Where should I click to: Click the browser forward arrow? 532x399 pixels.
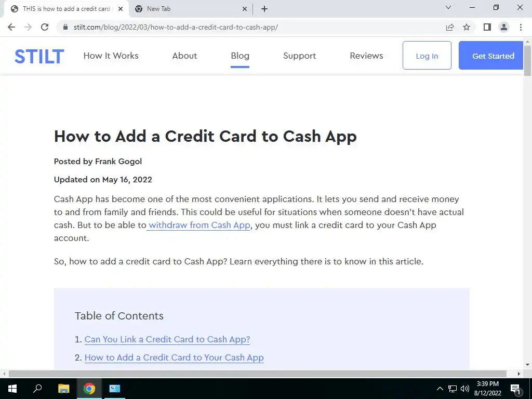pyautogui.click(x=28, y=27)
